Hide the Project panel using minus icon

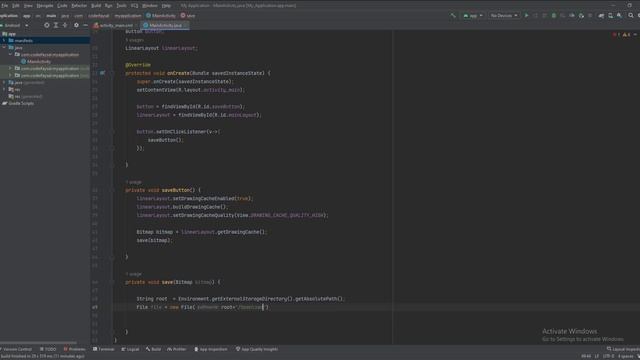tap(85, 25)
